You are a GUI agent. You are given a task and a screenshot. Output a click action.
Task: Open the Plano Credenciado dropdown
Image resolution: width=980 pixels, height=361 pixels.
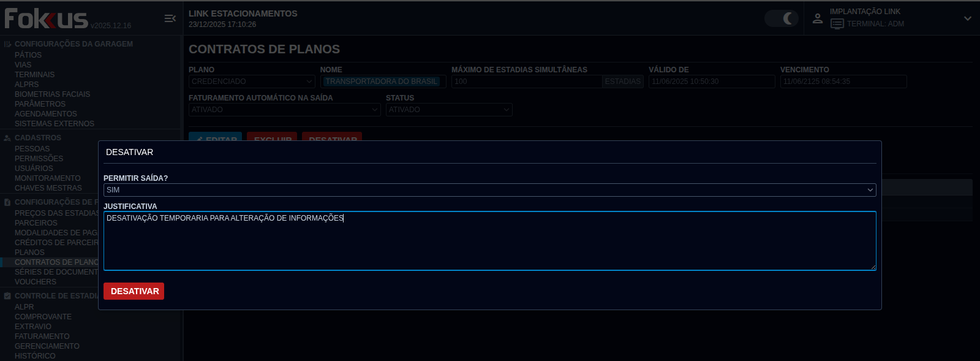click(251, 82)
